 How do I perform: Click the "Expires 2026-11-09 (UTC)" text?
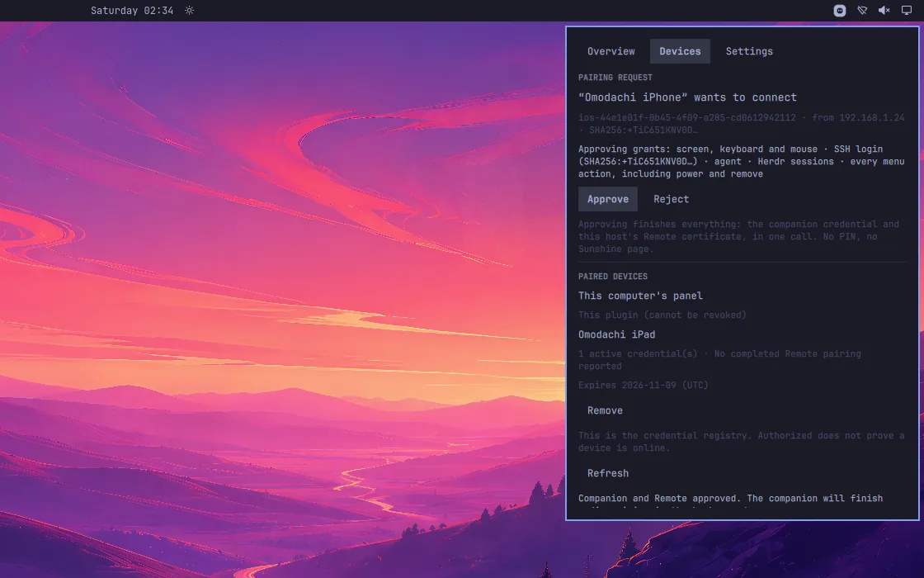(x=643, y=385)
